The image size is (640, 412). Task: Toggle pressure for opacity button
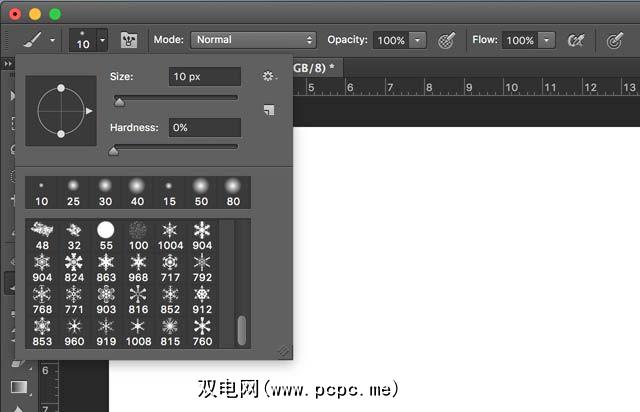pos(447,41)
